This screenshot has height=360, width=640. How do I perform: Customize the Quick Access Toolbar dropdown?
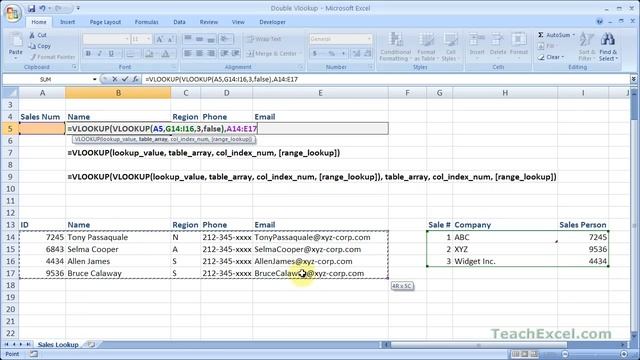click(x=78, y=8)
